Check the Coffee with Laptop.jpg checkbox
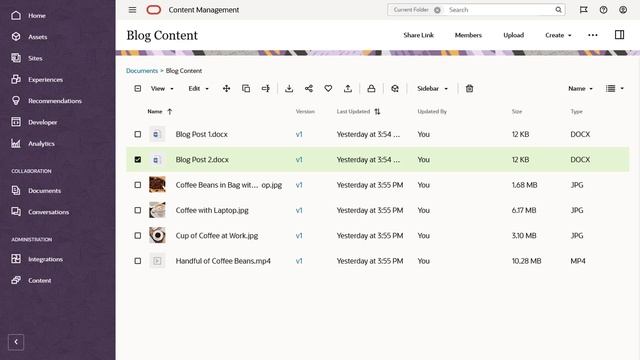The height and width of the screenshot is (360, 640). [138, 210]
